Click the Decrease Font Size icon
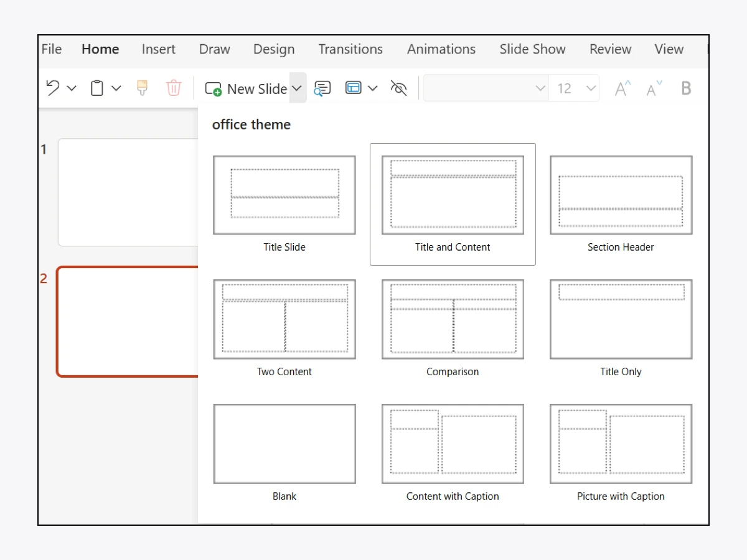The width and height of the screenshot is (747, 560). pos(654,88)
